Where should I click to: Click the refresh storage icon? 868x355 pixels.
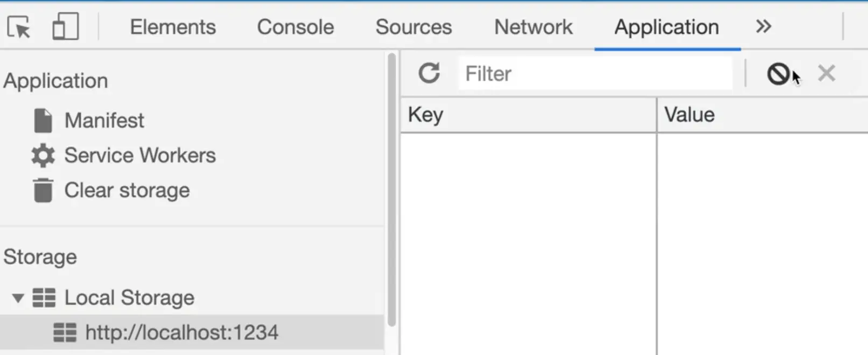[x=429, y=73]
